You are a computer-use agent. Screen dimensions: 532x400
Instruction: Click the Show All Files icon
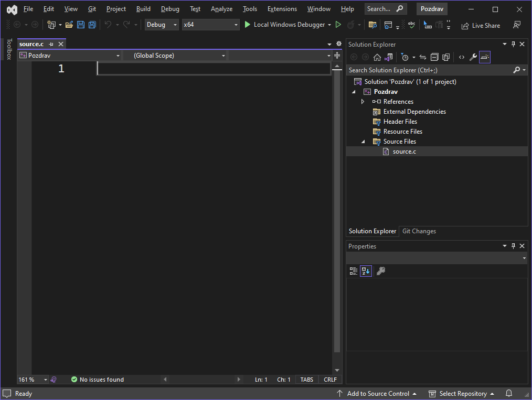446,57
